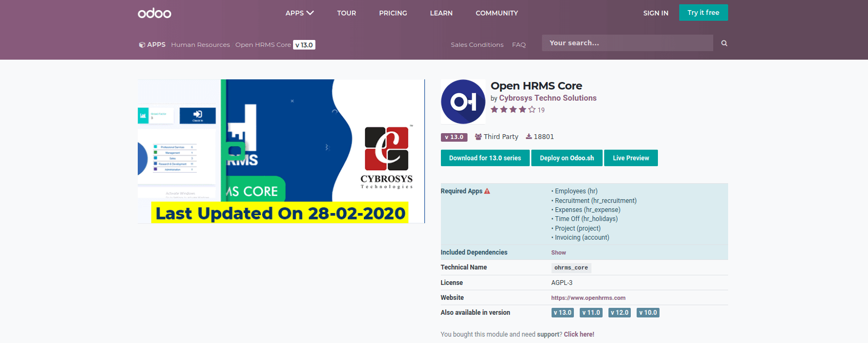Click Deploy on Odoo.sh button
Viewport: 868px width, 343px height.
tap(567, 158)
